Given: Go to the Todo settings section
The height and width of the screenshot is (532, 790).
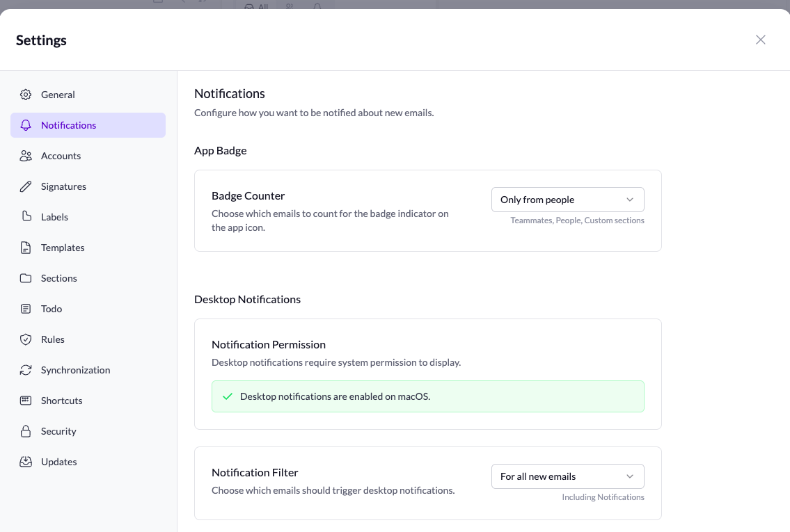Looking at the screenshot, I should coord(52,309).
